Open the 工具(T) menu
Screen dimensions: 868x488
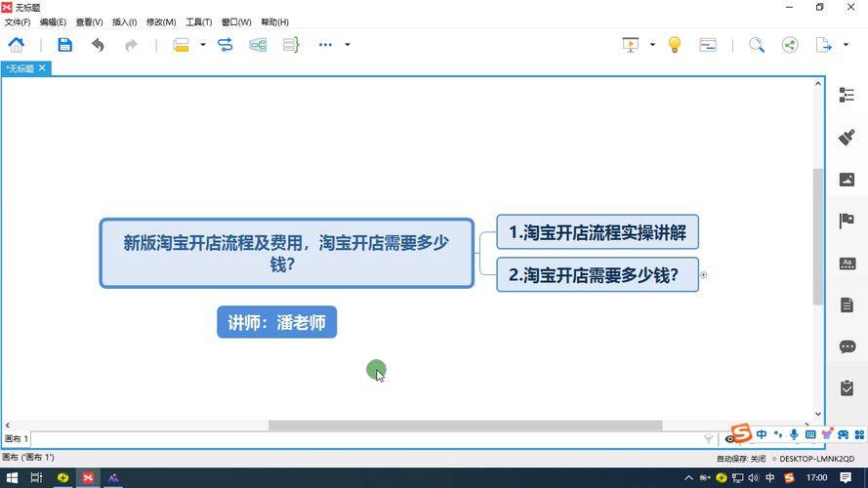pos(199,22)
